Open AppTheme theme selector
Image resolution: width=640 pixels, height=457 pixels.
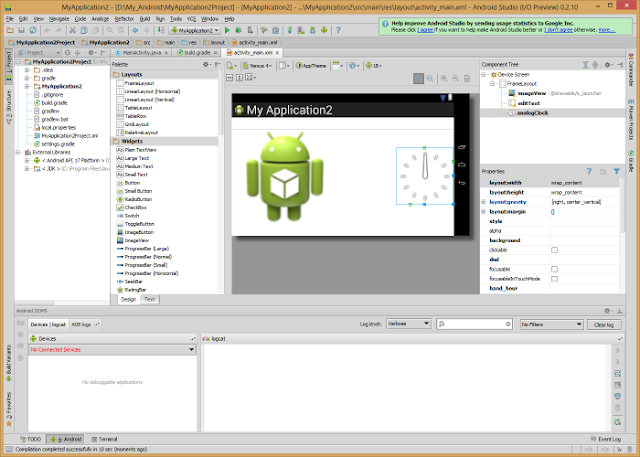pos(311,66)
